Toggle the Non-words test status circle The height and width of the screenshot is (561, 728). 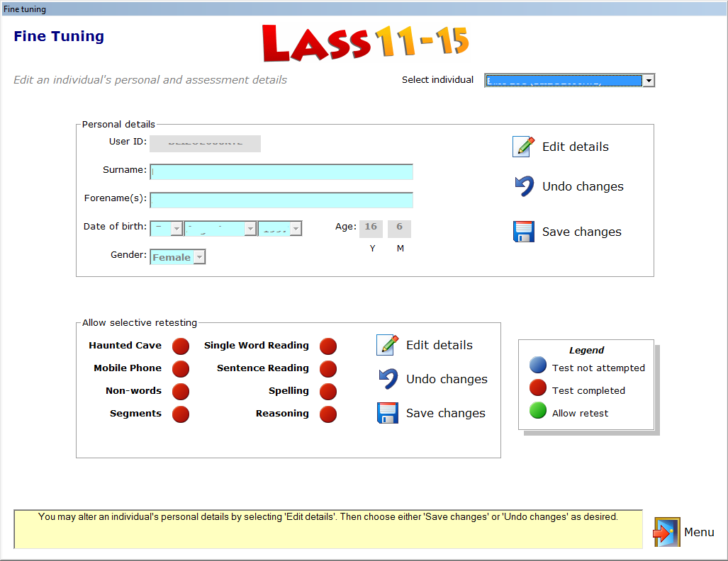181,391
